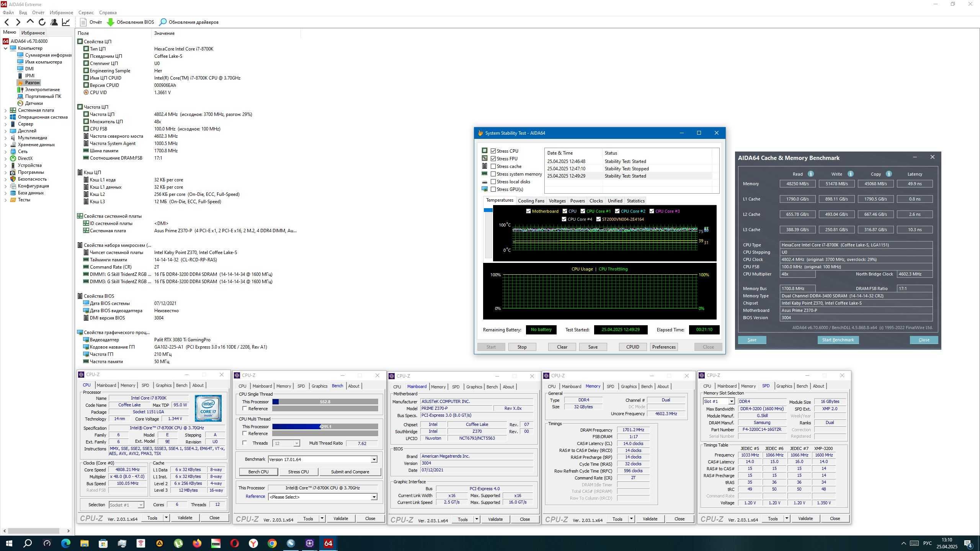
Task: Open Slot #1 dropdown in CPU-Z SPD
Action: tap(731, 401)
